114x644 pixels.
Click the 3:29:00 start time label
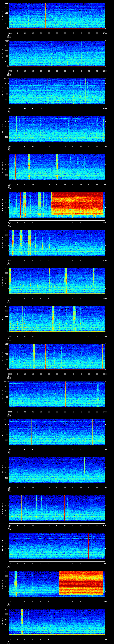click(x=9, y=525)
